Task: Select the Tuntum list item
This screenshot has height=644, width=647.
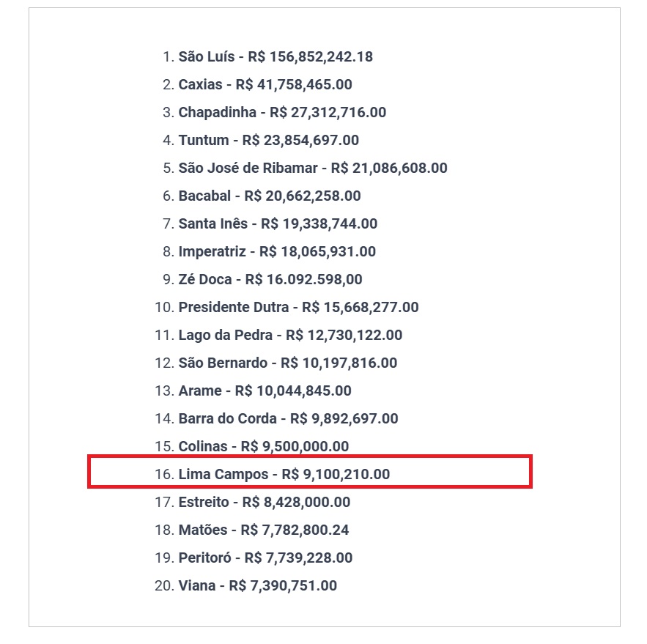Action: 268,141
